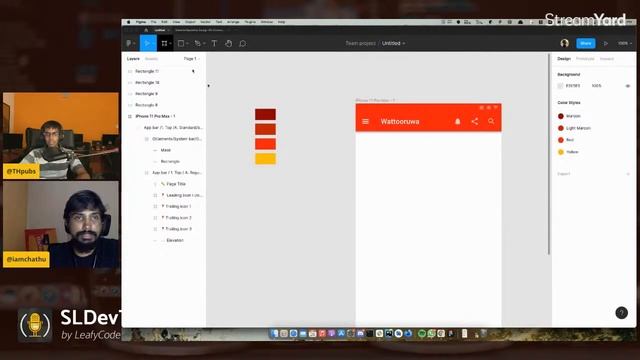Screen dimensions: 640x360
Task: Open the Apple menu
Action: (x=129, y=22)
